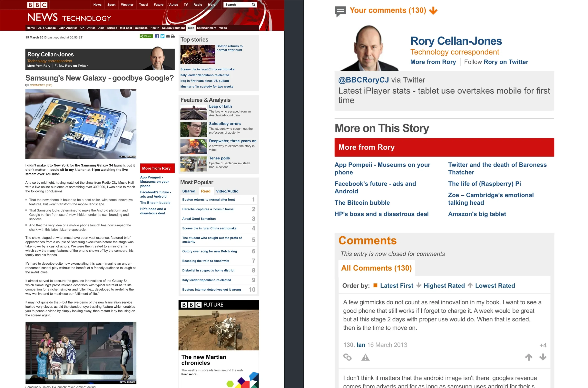Click the search magnifier icon
Viewport: 588px width, 388px height.
click(x=253, y=5)
